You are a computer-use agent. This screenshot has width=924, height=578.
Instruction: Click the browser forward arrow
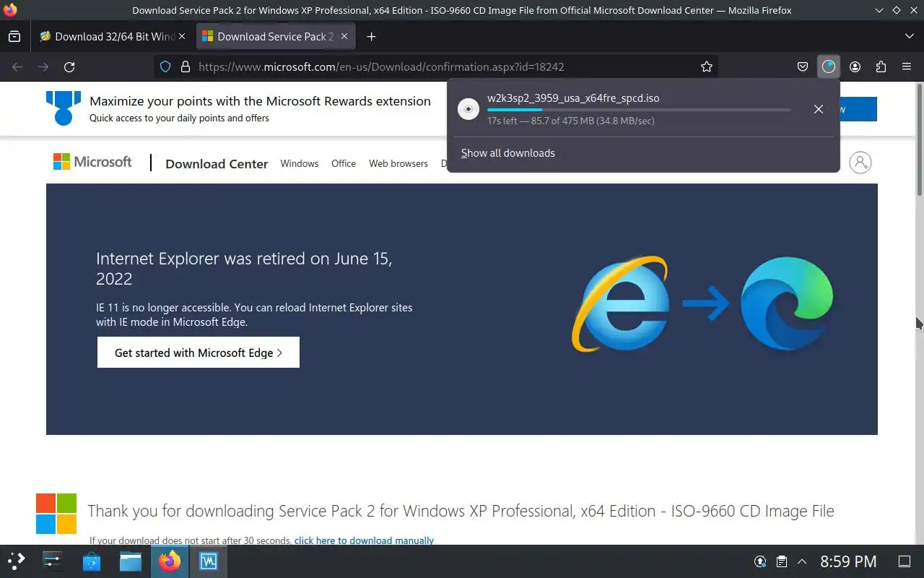43,66
